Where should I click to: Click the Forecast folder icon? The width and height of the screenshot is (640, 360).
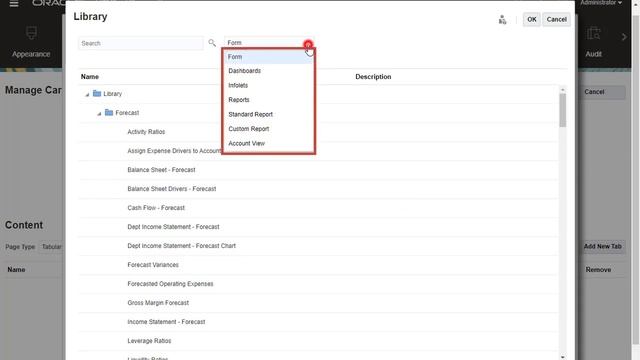(109, 112)
